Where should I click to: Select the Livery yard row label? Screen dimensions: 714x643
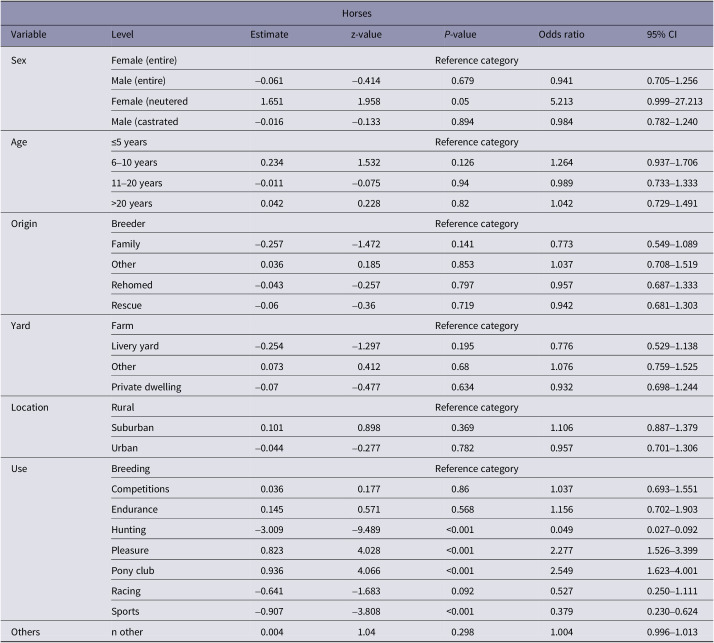135,346
